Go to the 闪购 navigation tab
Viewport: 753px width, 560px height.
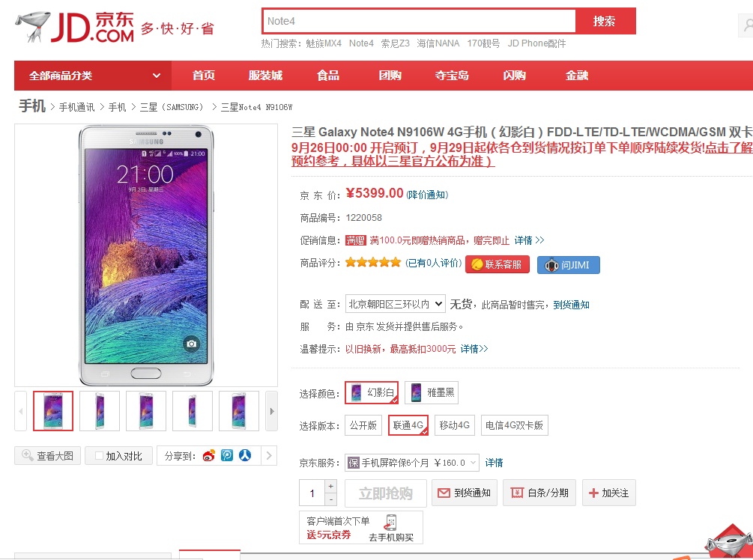[x=514, y=76]
